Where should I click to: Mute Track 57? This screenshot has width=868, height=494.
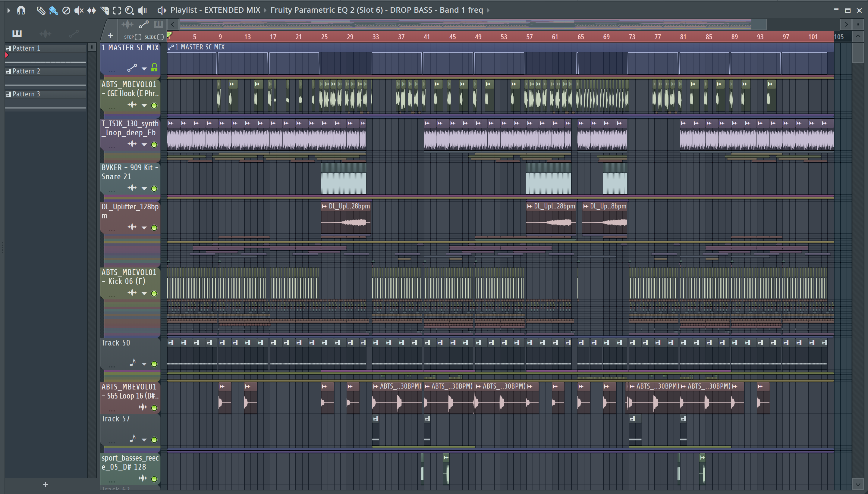click(154, 440)
